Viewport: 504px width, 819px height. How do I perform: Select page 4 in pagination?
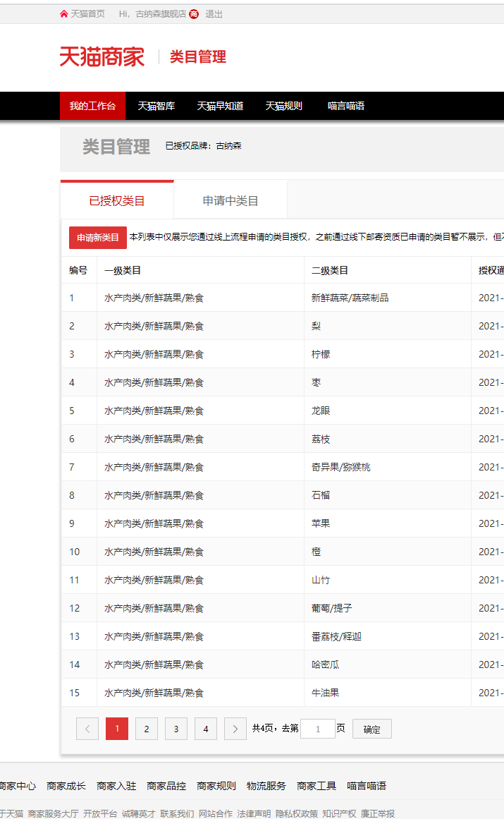pyautogui.click(x=206, y=729)
